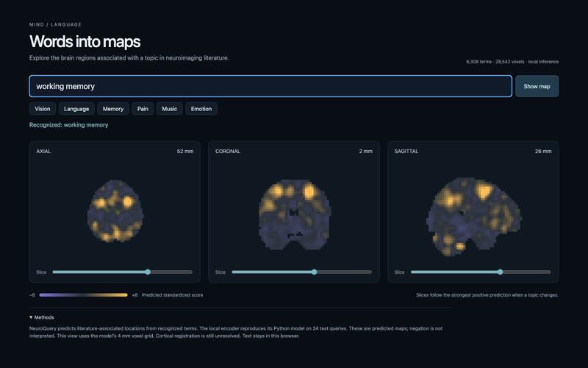The image size is (588, 368).
Task: Click the 'Slices follow the strongest positive prediction' note
Action: (x=487, y=295)
